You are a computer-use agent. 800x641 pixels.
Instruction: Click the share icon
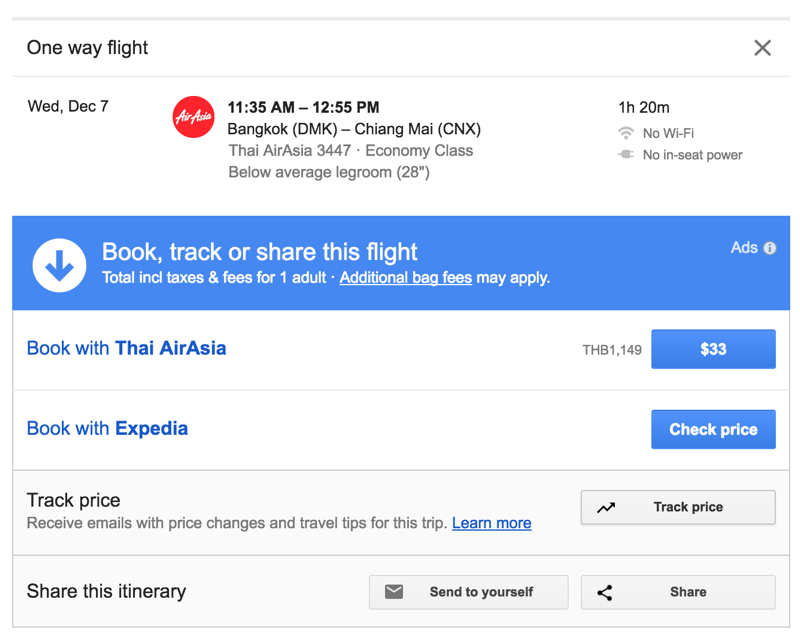[605, 593]
